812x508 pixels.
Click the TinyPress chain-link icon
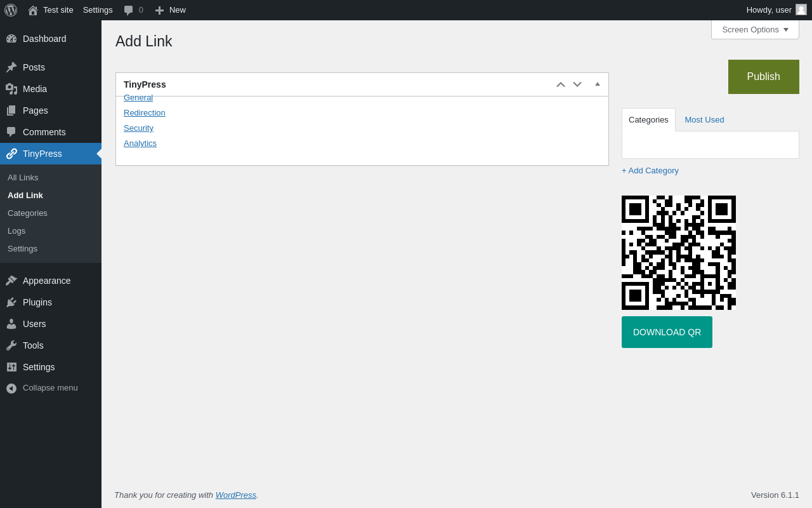click(x=11, y=154)
